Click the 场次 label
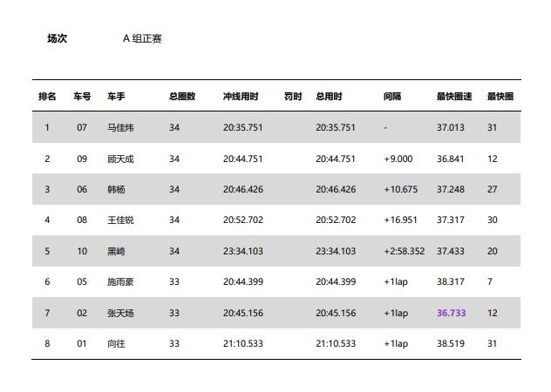 58,38
